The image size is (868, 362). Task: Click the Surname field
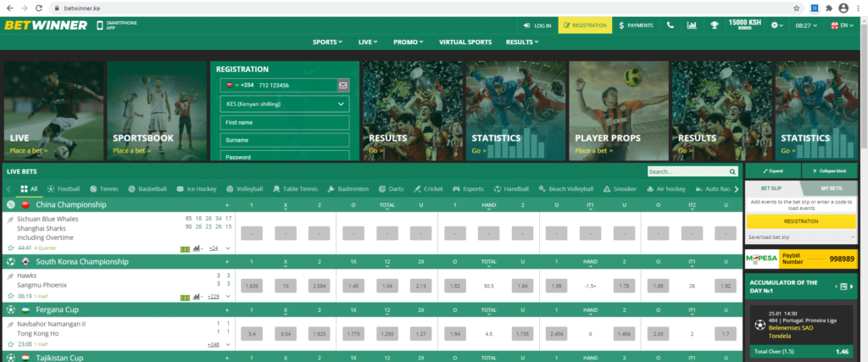pos(285,140)
